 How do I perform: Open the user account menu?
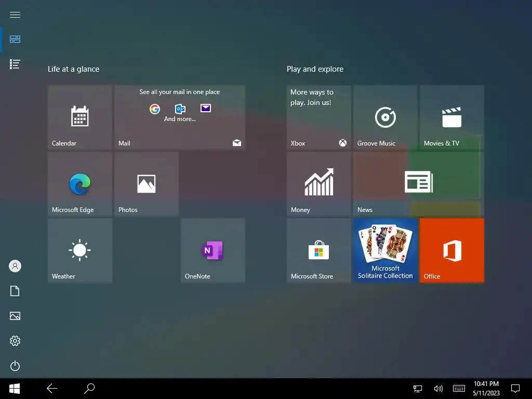(15, 266)
